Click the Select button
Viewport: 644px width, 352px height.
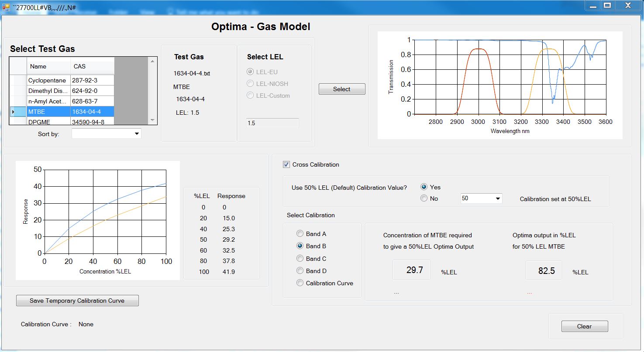click(342, 89)
